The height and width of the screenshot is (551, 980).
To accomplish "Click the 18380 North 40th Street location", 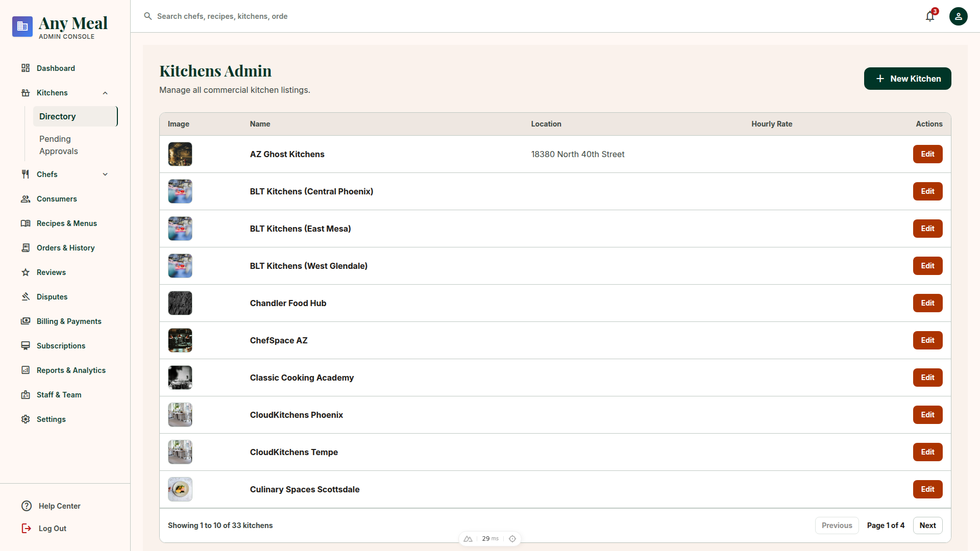I will 577,154.
